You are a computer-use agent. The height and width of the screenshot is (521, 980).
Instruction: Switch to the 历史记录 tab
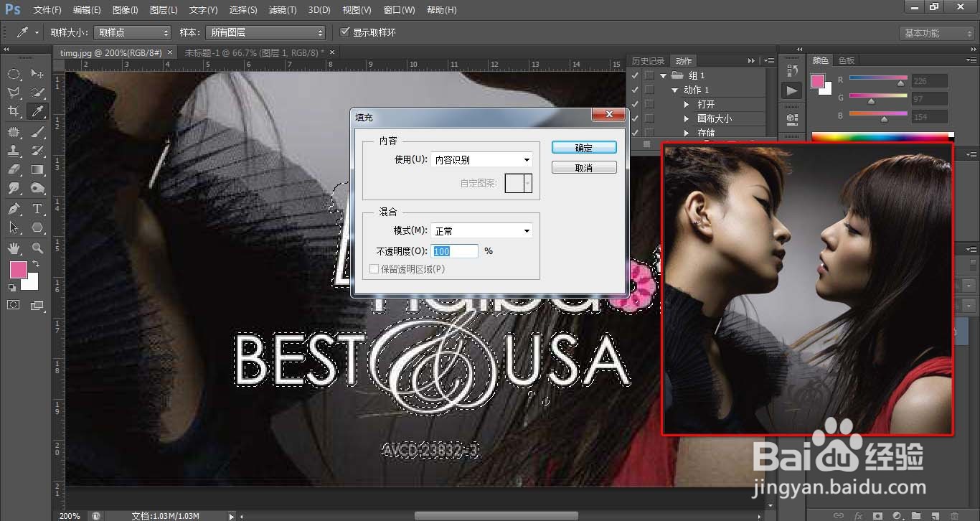649,61
